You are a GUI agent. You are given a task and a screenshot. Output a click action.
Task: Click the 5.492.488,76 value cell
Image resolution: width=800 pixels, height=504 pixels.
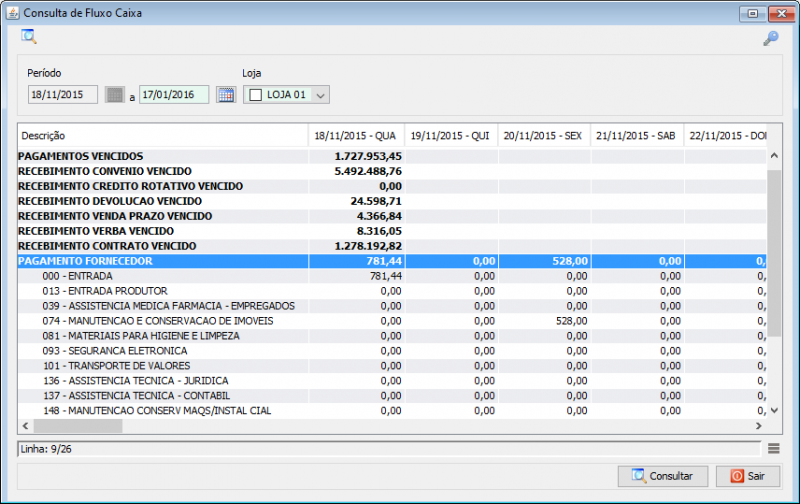coord(356,171)
